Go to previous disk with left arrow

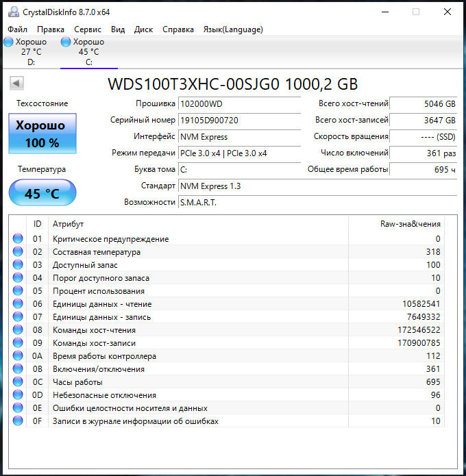pyautogui.click(x=16, y=83)
